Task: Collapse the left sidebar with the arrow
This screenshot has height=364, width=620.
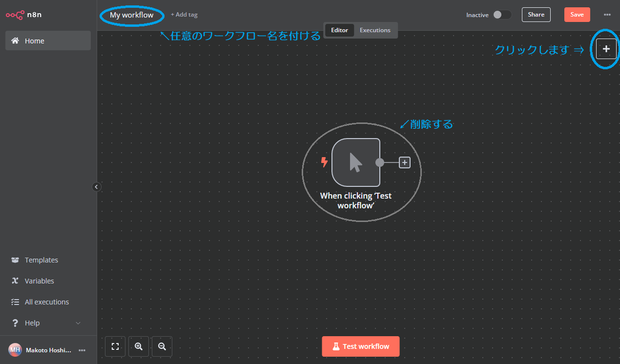Action: 96,187
